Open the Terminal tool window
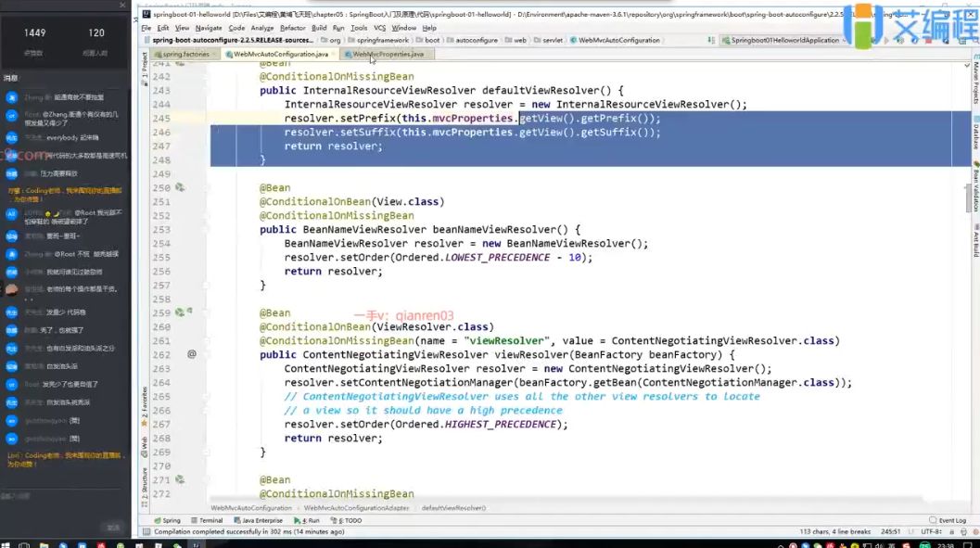 [x=207, y=520]
